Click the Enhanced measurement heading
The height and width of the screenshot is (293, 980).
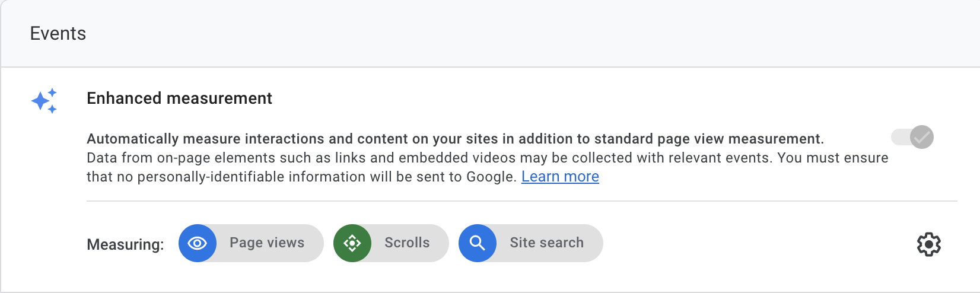coord(179,98)
